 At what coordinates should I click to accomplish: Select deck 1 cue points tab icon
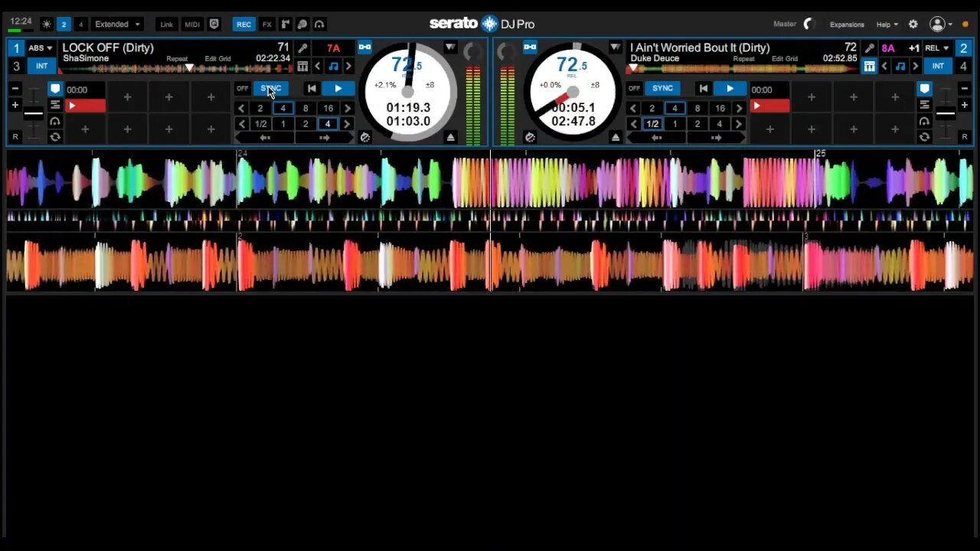pyautogui.click(x=55, y=89)
